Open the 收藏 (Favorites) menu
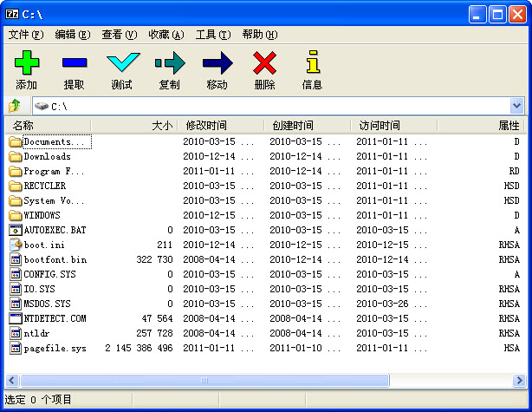This screenshot has height=412, width=532. tap(165, 35)
